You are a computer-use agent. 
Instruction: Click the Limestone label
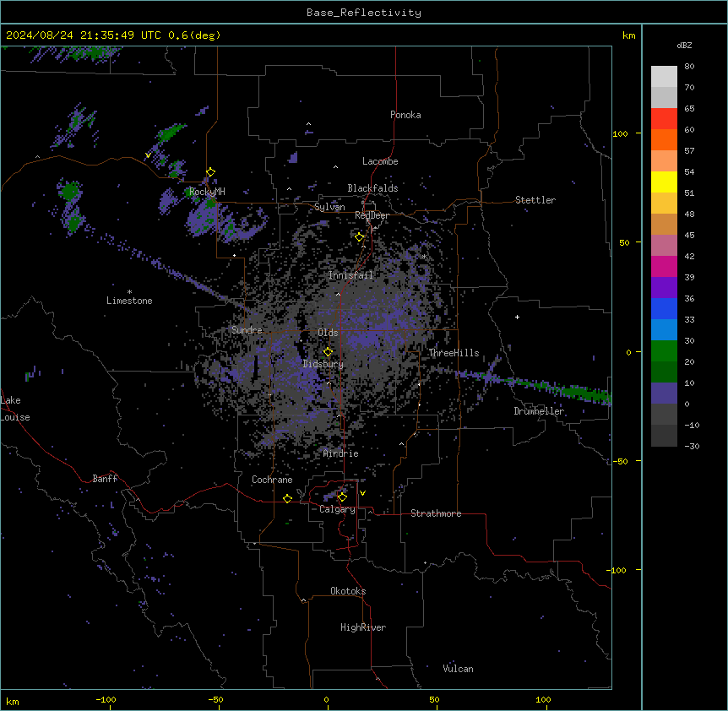coord(129,301)
